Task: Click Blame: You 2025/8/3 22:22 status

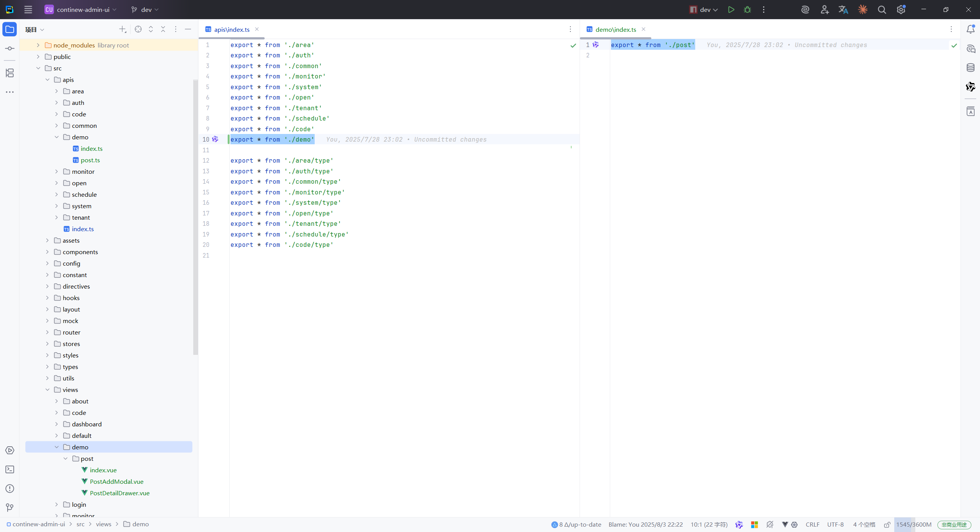Action: (x=645, y=524)
